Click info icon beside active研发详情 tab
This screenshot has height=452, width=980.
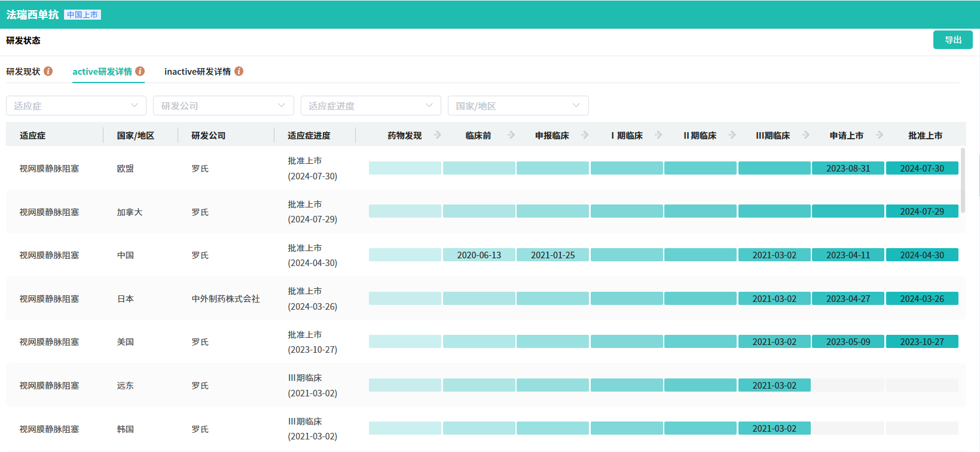(140, 71)
